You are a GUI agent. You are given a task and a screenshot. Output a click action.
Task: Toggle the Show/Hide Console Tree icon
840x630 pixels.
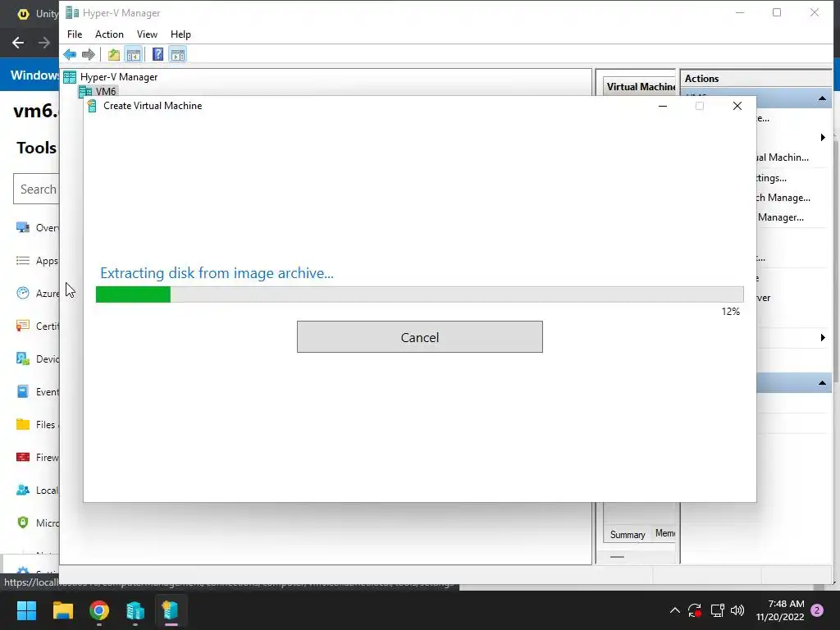pyautogui.click(x=134, y=54)
